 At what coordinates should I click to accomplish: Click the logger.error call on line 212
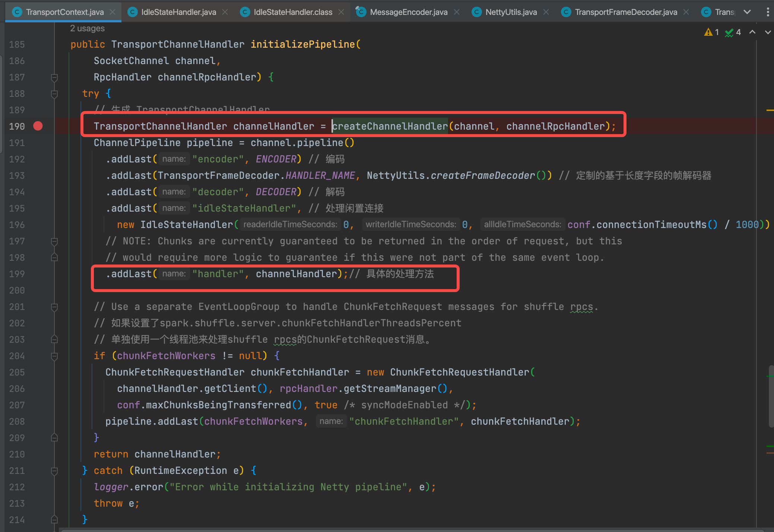click(x=129, y=487)
